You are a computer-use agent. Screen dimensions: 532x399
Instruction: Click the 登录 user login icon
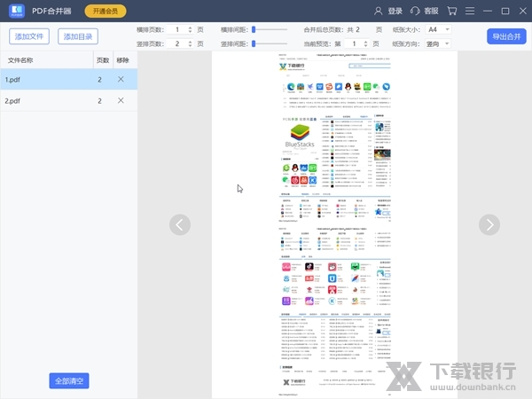378,11
